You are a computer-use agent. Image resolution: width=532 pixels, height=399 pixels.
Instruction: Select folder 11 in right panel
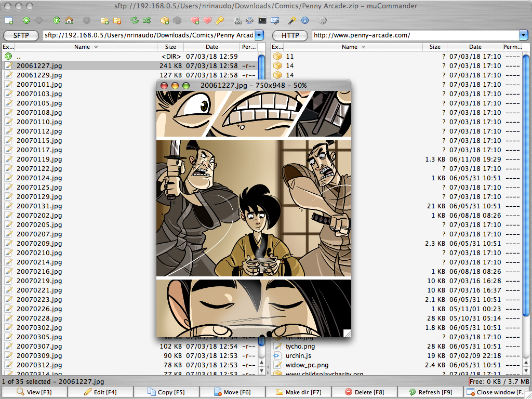pos(396,56)
